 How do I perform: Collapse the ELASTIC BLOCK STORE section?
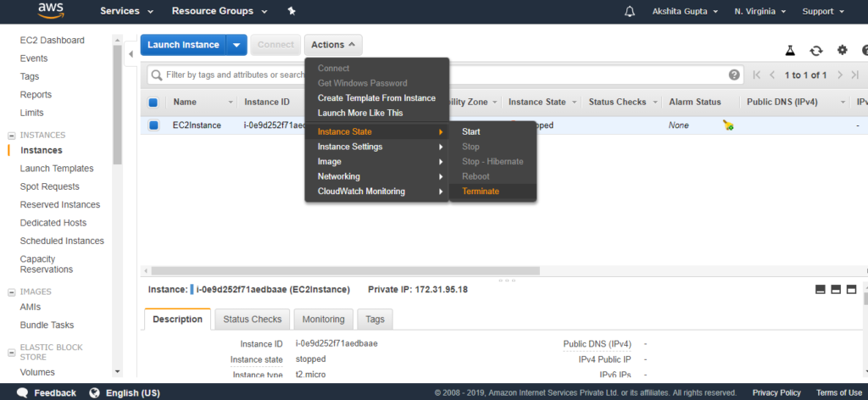click(10, 353)
